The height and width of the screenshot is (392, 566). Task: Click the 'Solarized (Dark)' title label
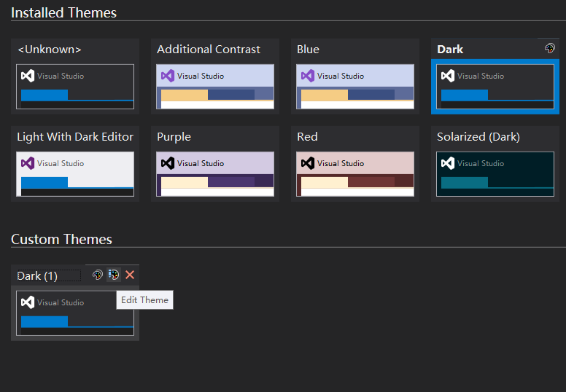478,137
